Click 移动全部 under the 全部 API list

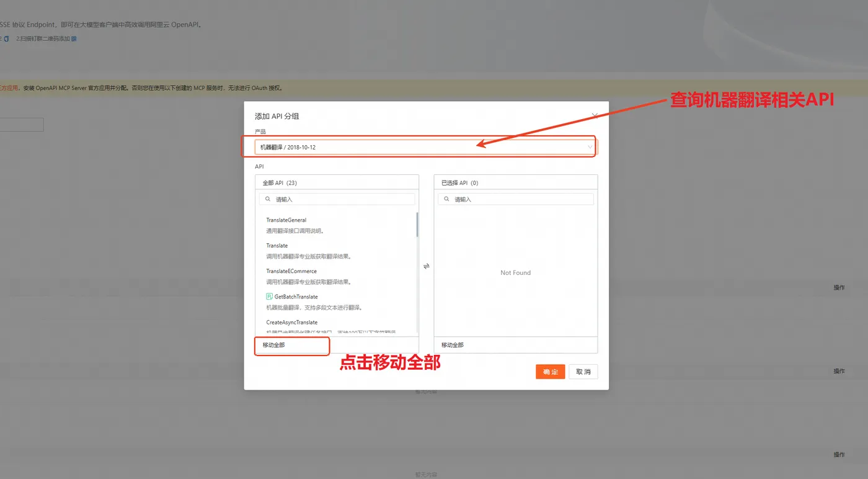[273, 345]
